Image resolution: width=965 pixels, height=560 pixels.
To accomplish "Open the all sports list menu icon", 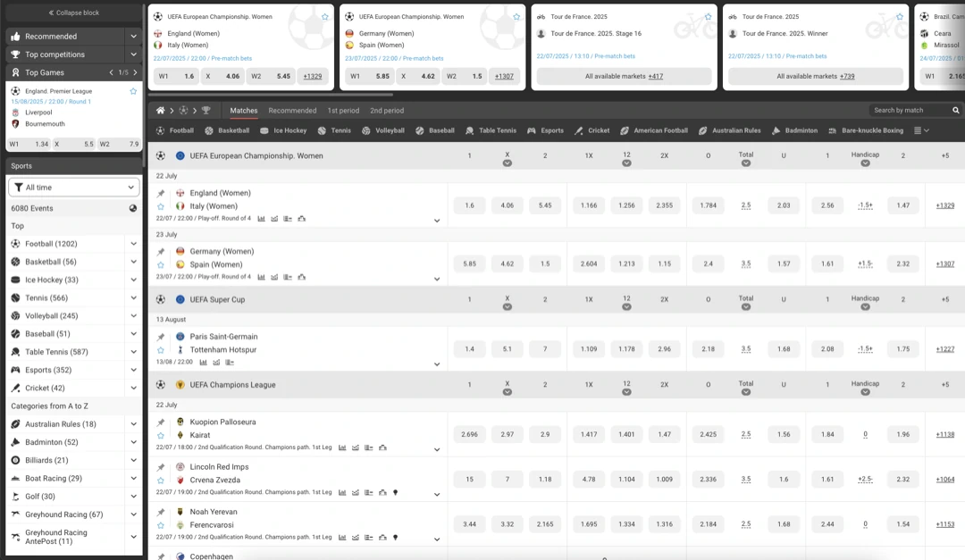I will pyautogui.click(x=921, y=130).
